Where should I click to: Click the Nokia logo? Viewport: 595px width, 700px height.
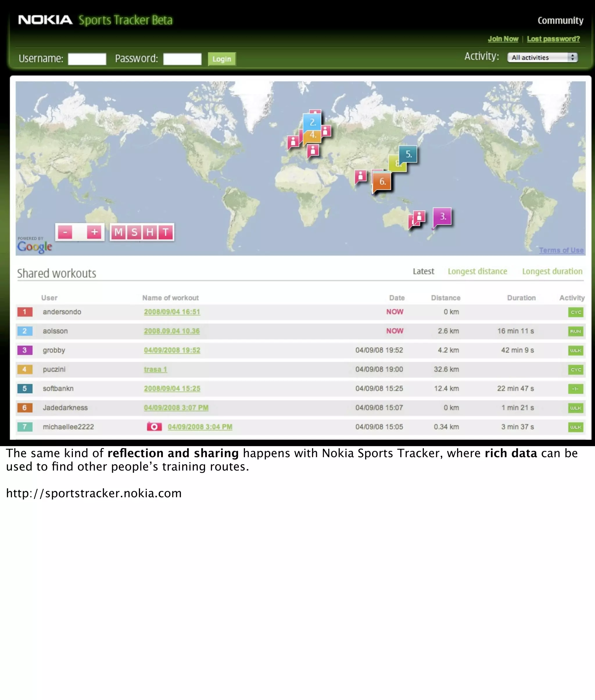45,20
